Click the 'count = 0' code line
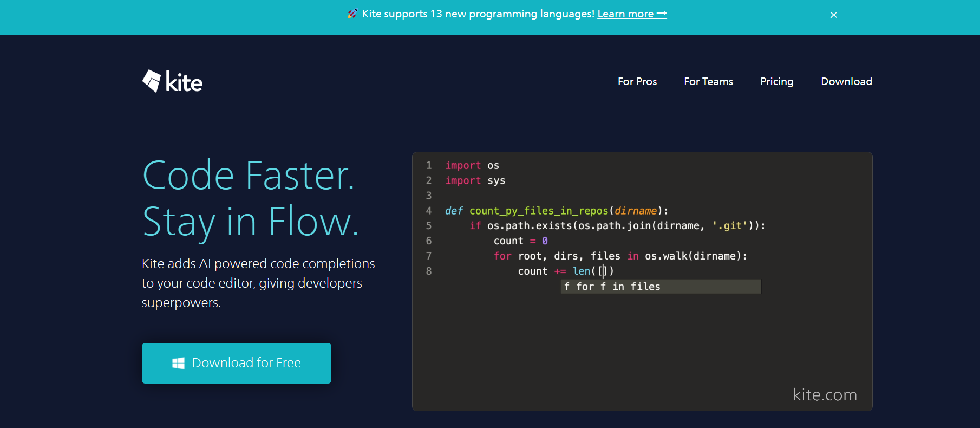Image resolution: width=980 pixels, height=428 pixels. click(x=520, y=241)
